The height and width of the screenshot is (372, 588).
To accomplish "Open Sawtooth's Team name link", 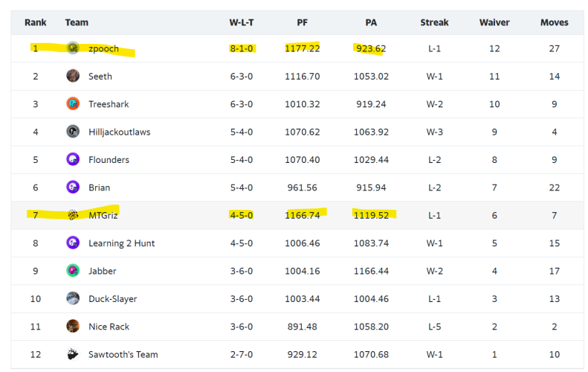I will [123, 355].
